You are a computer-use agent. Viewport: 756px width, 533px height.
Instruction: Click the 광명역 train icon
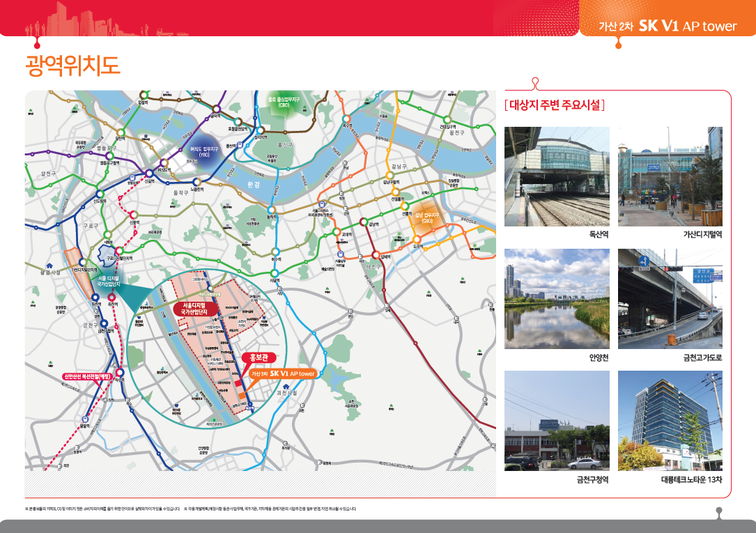click(x=85, y=419)
